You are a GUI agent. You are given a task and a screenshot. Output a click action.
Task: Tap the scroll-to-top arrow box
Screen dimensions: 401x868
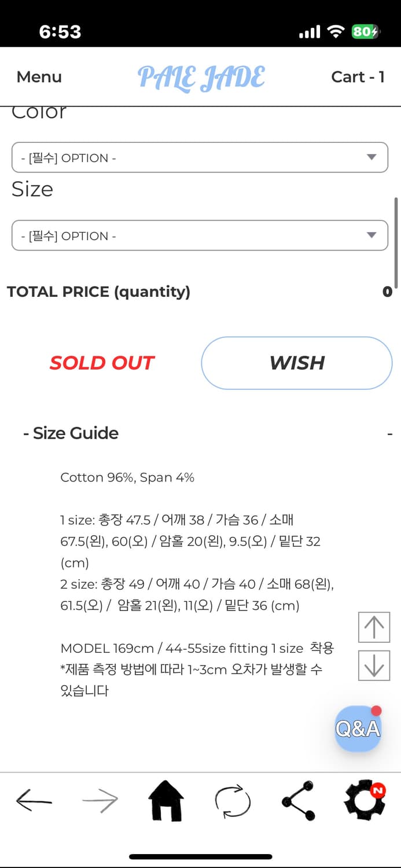pyautogui.click(x=374, y=627)
